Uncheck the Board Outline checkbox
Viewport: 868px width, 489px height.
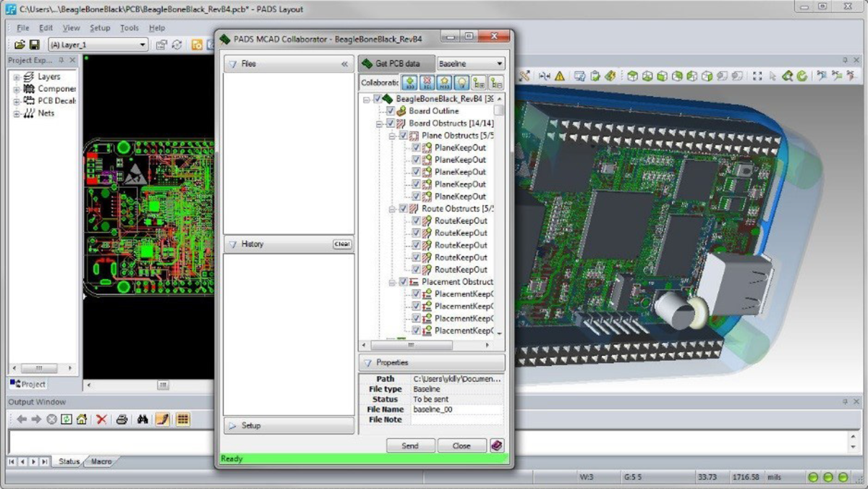coord(391,111)
